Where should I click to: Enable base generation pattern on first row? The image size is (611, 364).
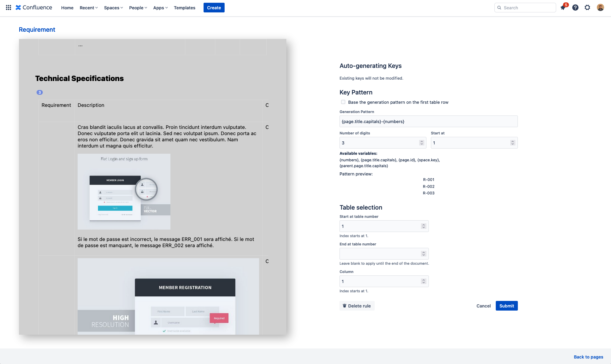tap(343, 102)
